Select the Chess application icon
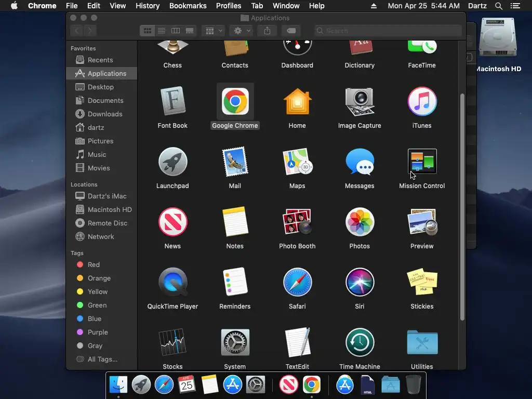Image resolution: width=532 pixels, height=399 pixels. (x=172, y=47)
